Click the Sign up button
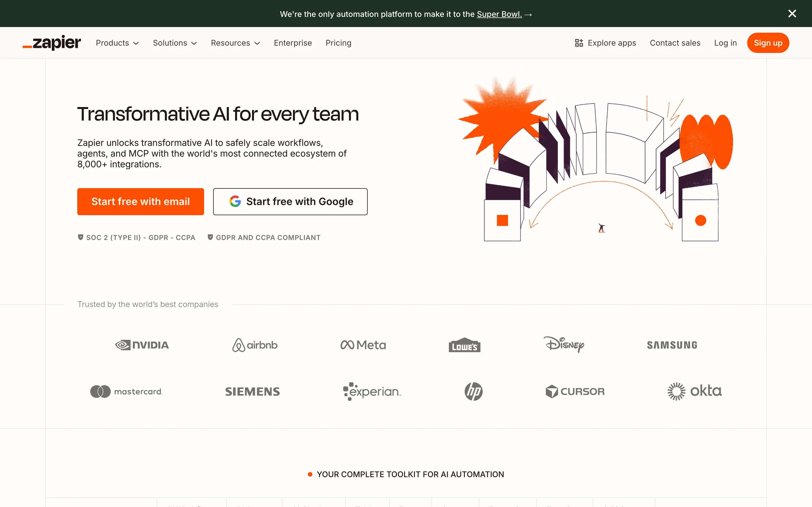 (768, 43)
